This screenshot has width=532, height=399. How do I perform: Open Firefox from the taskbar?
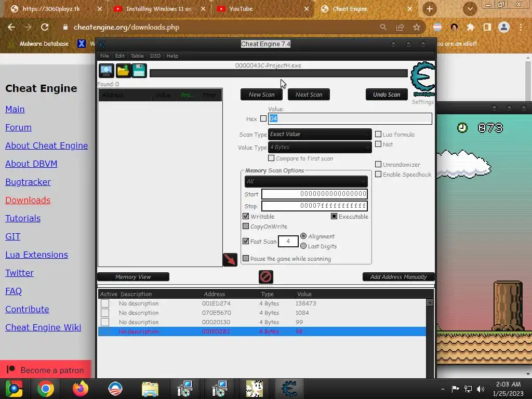(81, 389)
